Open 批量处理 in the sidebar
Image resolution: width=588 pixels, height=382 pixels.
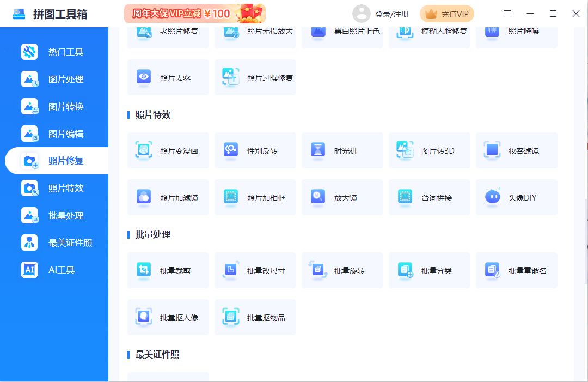click(x=54, y=215)
